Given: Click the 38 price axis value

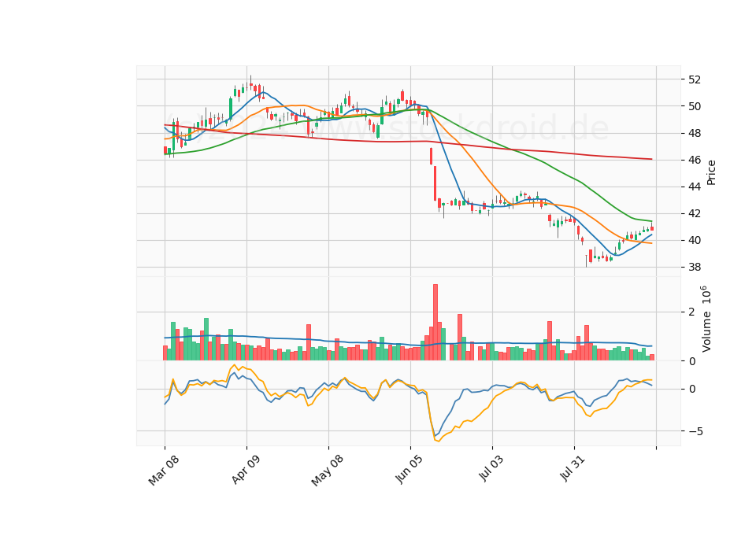Looking at the screenshot, I should pyautogui.click(x=695, y=268).
